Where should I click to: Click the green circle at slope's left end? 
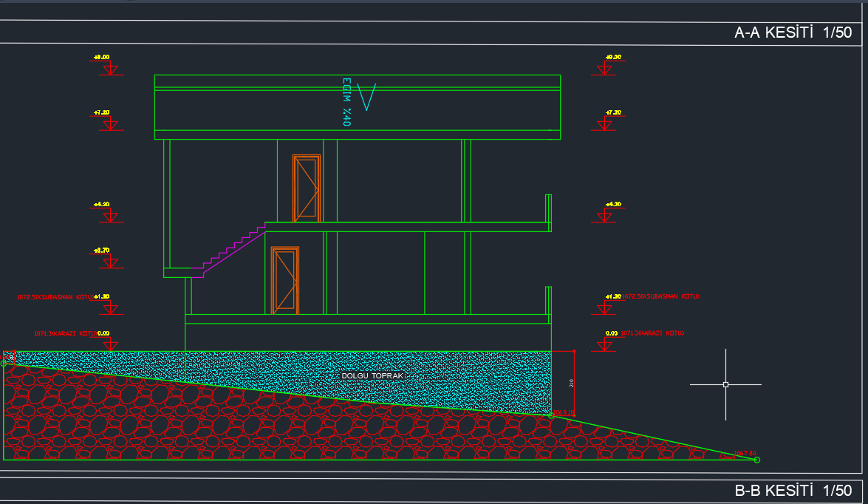(x=4, y=363)
